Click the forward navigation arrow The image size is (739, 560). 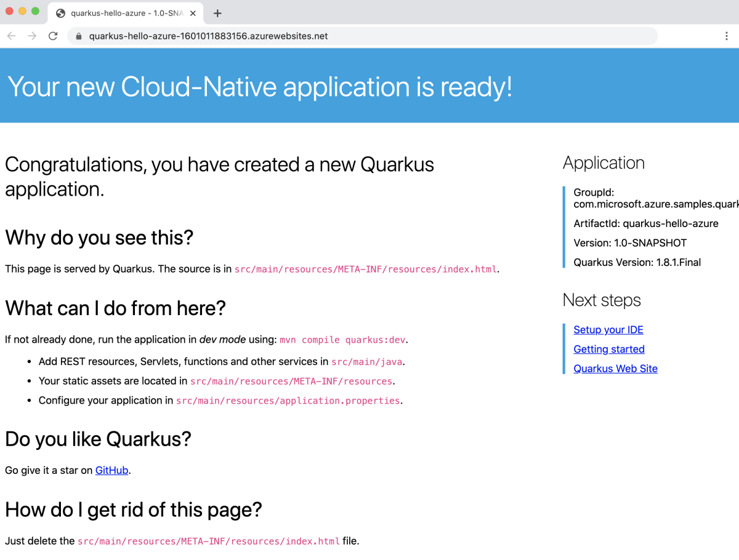[x=32, y=36]
